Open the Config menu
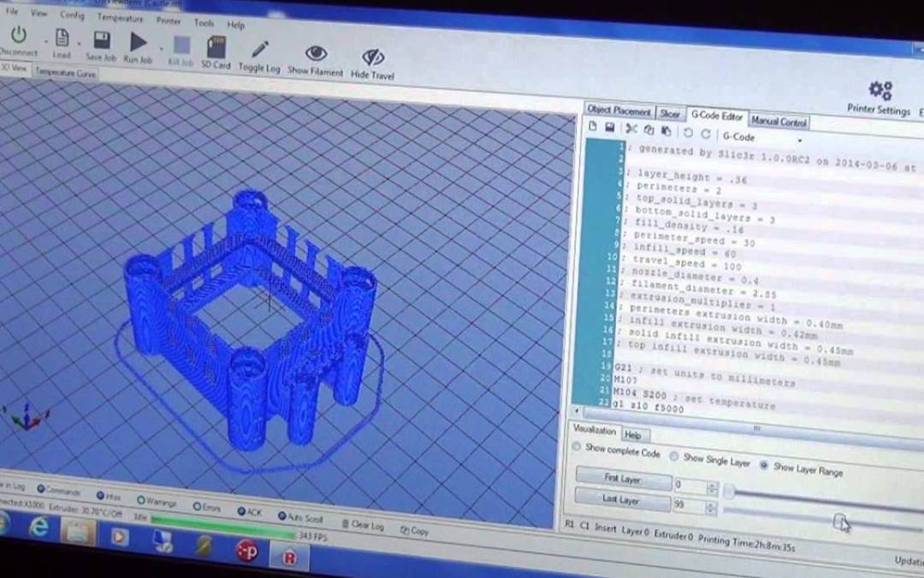The width and height of the screenshot is (924, 578). (72, 15)
